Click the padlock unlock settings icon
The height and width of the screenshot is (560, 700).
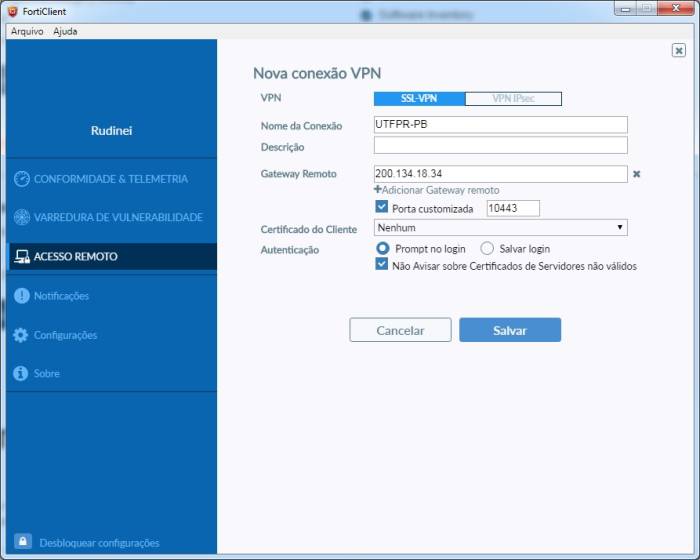tap(23, 542)
